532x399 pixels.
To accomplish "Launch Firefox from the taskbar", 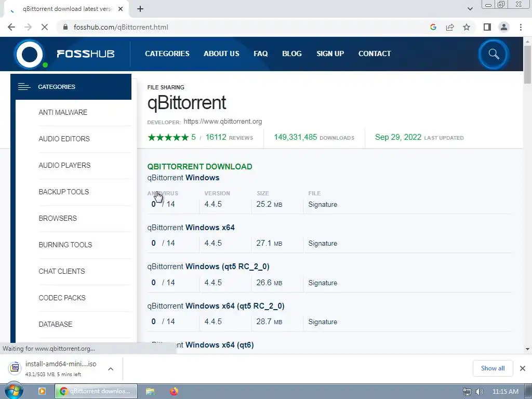I will point(174,391).
